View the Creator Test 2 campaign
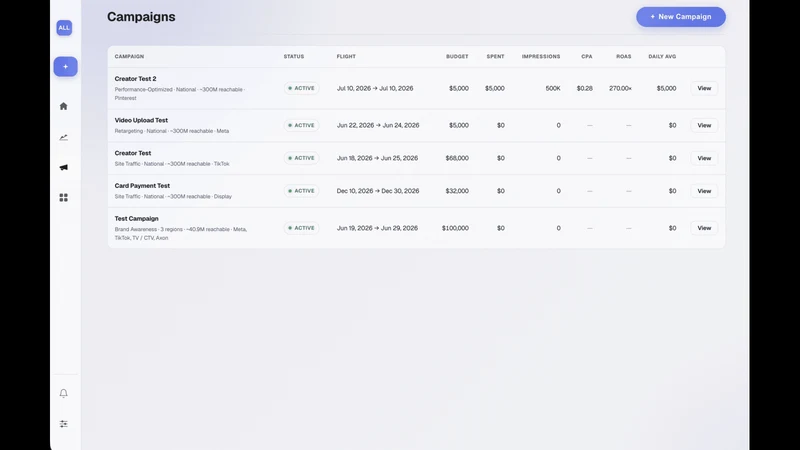The width and height of the screenshot is (800, 450). [704, 88]
